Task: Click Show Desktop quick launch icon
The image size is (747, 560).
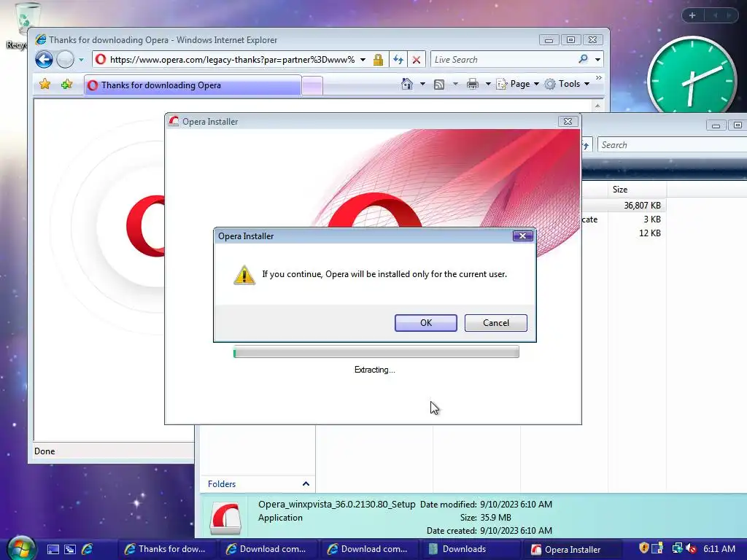Action: (53, 549)
